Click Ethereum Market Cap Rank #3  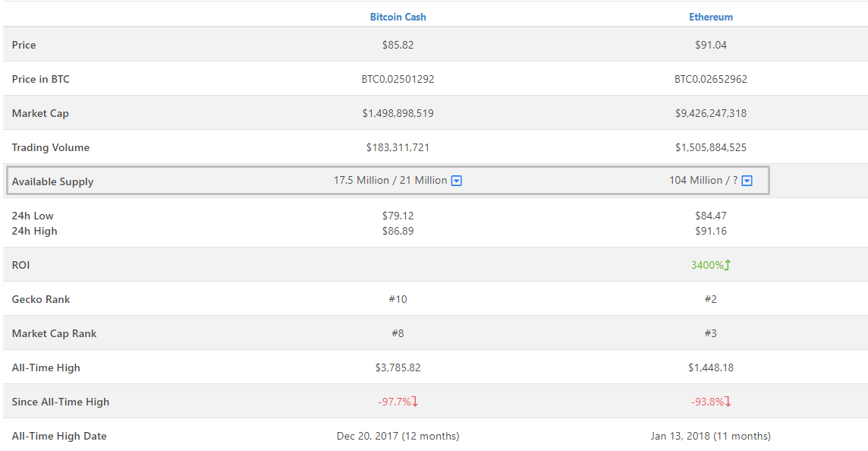coord(711,333)
